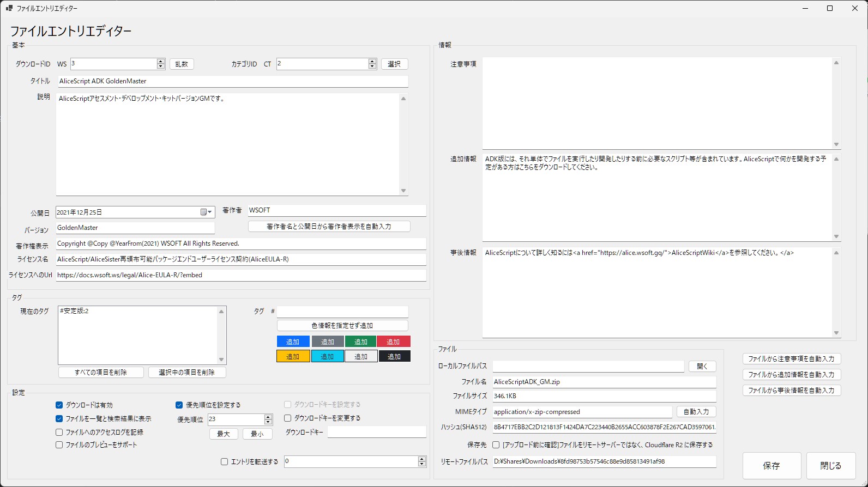Uncheck the ダウンロードは有効 checkbox
The height and width of the screenshot is (487, 868).
point(59,405)
